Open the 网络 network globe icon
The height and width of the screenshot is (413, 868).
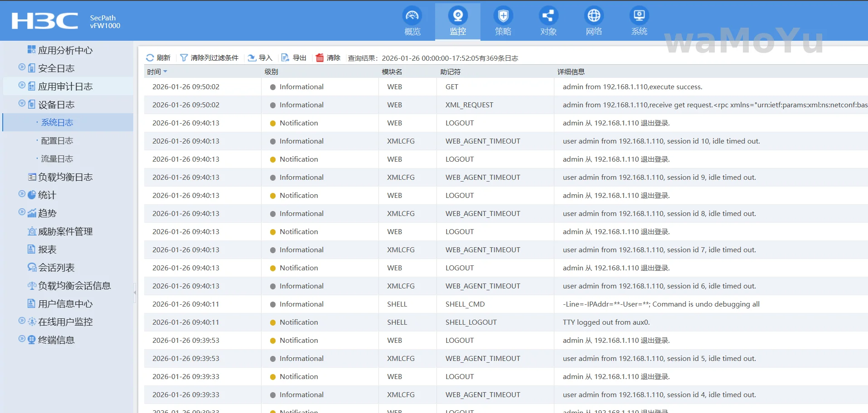[x=594, y=16]
